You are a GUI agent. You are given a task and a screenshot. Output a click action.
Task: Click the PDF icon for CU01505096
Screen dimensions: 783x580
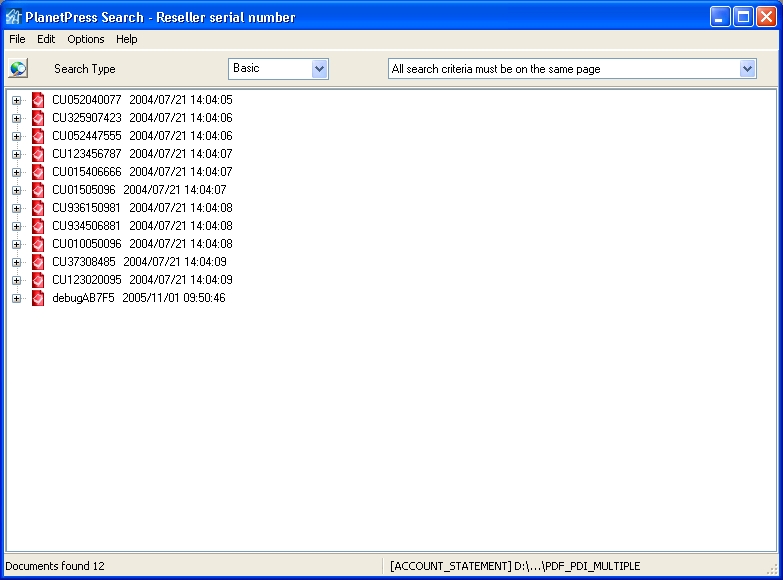(x=38, y=190)
